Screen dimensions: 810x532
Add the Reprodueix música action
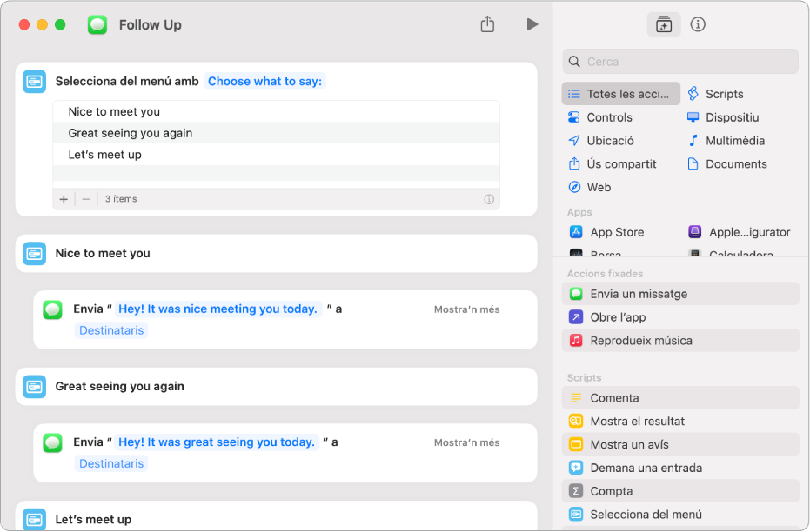[640, 341]
